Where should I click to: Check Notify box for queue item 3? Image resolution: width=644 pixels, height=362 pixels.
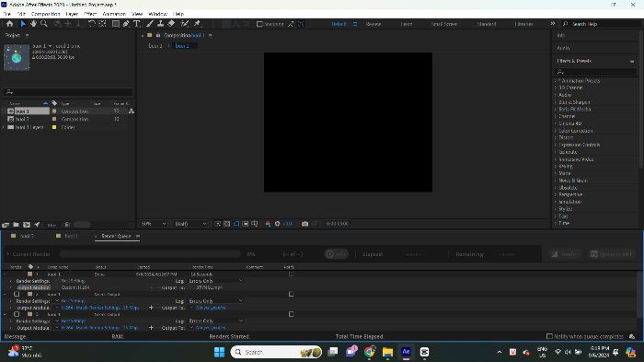pyautogui.click(x=291, y=314)
